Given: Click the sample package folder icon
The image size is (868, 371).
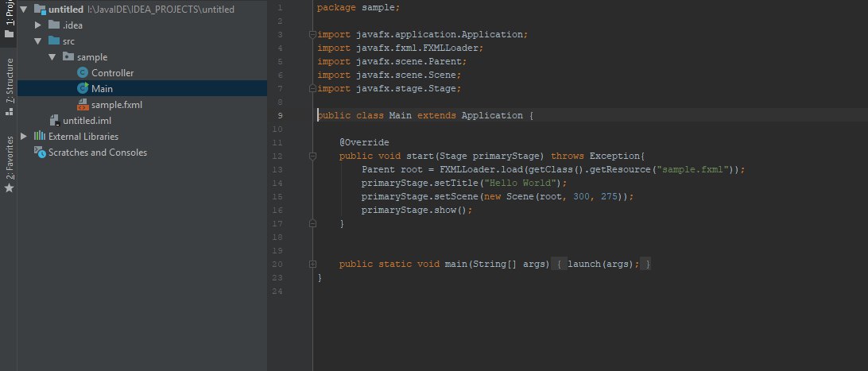Looking at the screenshot, I should point(68,56).
